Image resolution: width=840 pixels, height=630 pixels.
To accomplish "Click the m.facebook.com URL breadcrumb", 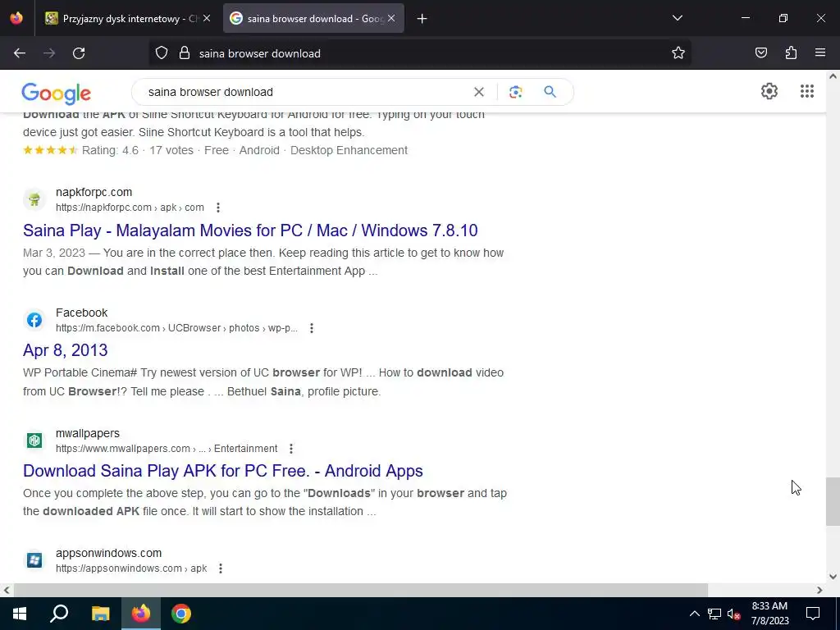I will [176, 328].
